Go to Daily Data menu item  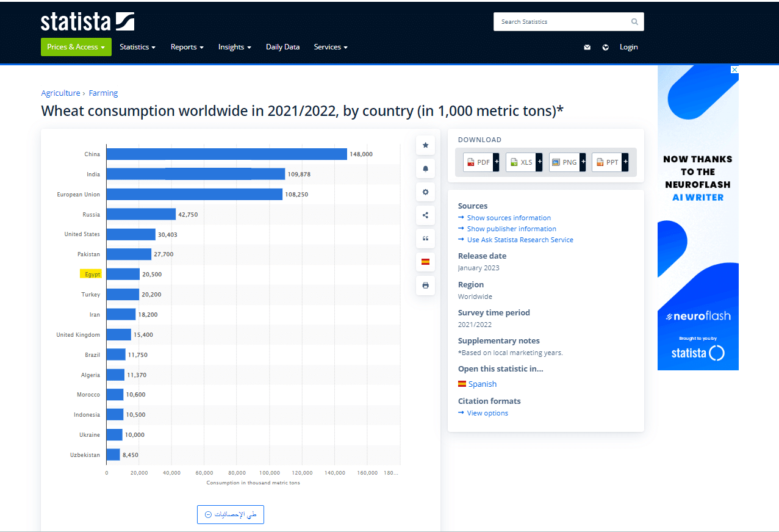click(282, 47)
